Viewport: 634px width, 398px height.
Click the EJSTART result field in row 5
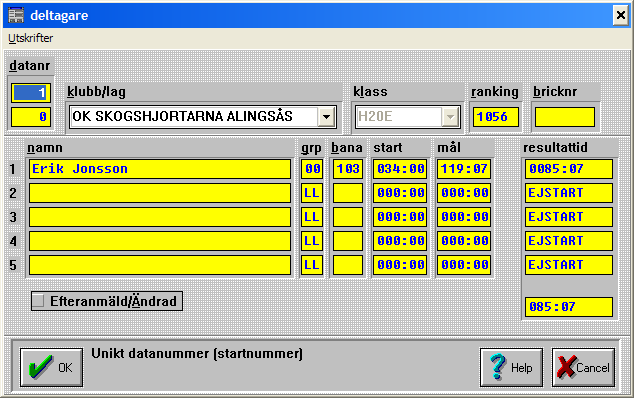pyautogui.click(x=569, y=265)
